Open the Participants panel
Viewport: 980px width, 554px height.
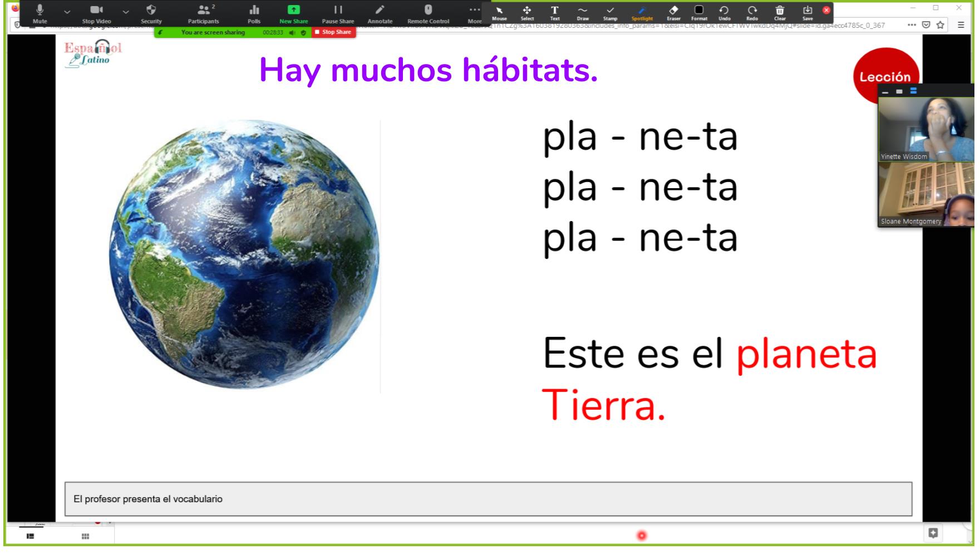click(203, 13)
